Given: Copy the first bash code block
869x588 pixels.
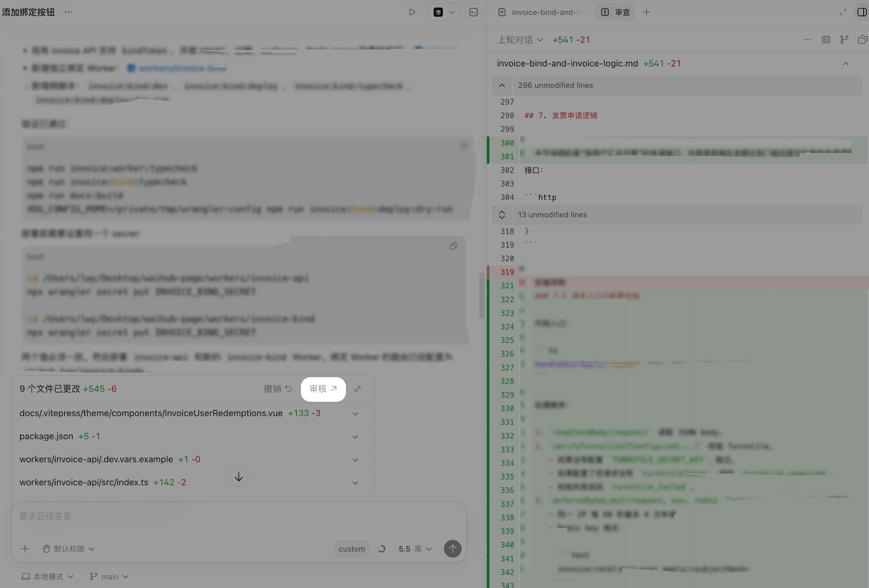Looking at the screenshot, I should coord(464,147).
